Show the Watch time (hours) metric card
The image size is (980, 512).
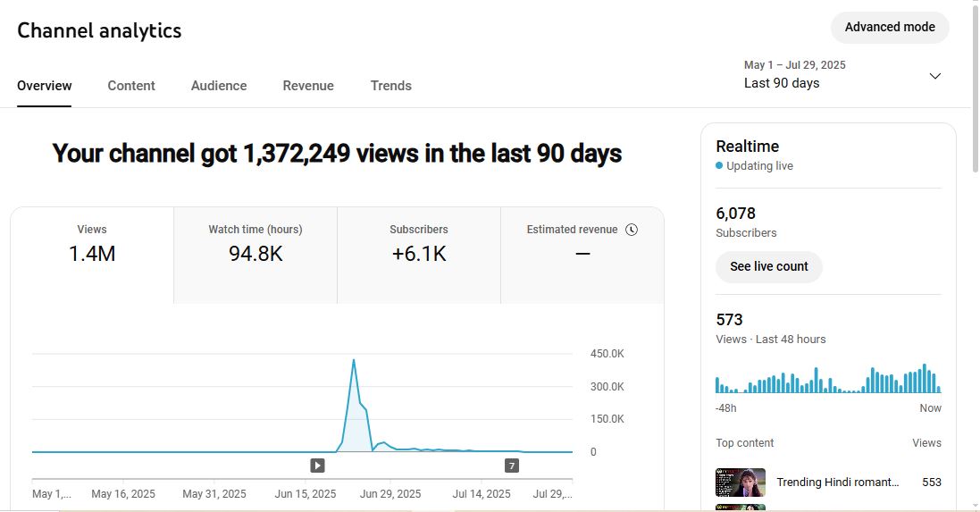pyautogui.click(x=255, y=245)
